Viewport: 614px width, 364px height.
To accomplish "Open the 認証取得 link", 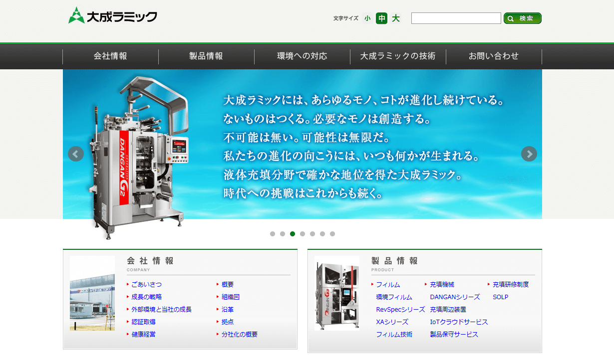I will pos(144,322).
